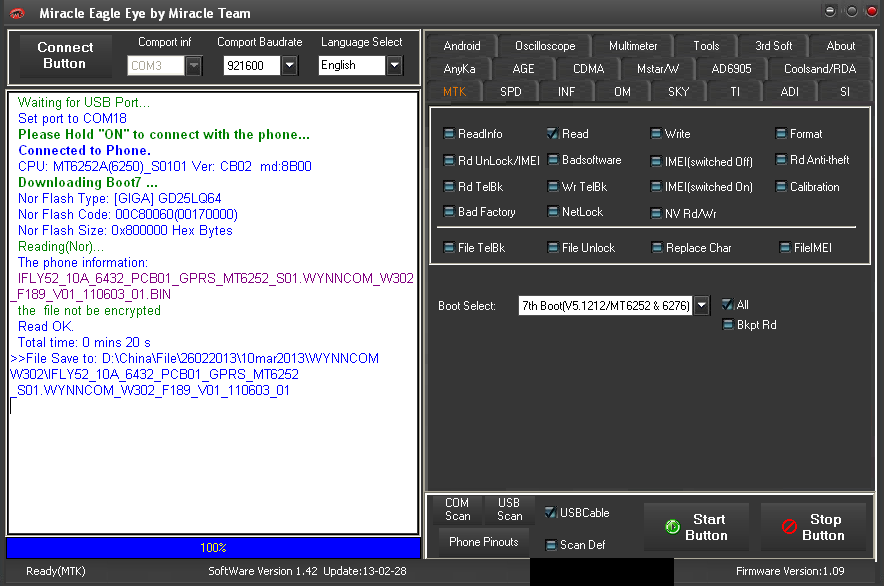Select the ADI tab
The height and width of the screenshot is (586, 884).
coord(790,91)
